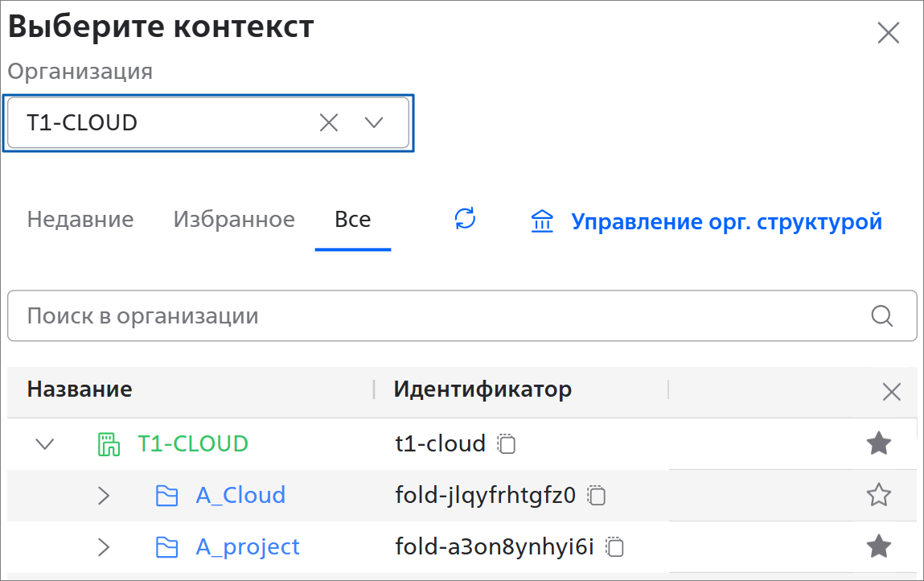Copy the t1-cloud identifier
The height and width of the screenshot is (581, 924).
click(507, 443)
